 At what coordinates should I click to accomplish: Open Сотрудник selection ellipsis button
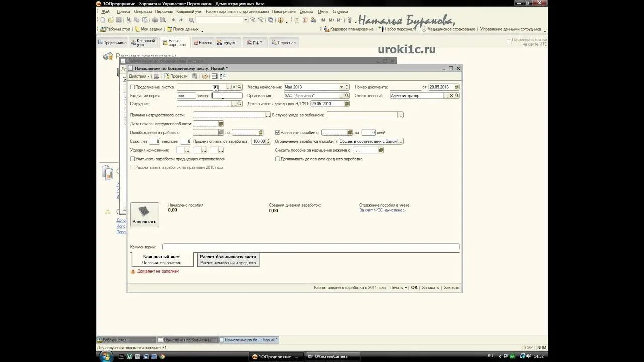point(234,104)
